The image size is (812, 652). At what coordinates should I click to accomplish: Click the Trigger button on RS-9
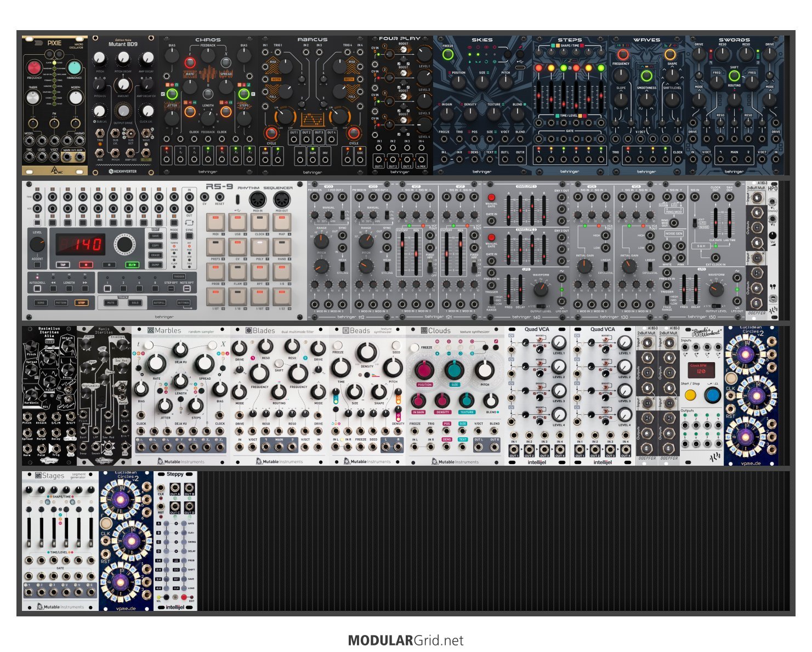tap(179, 276)
